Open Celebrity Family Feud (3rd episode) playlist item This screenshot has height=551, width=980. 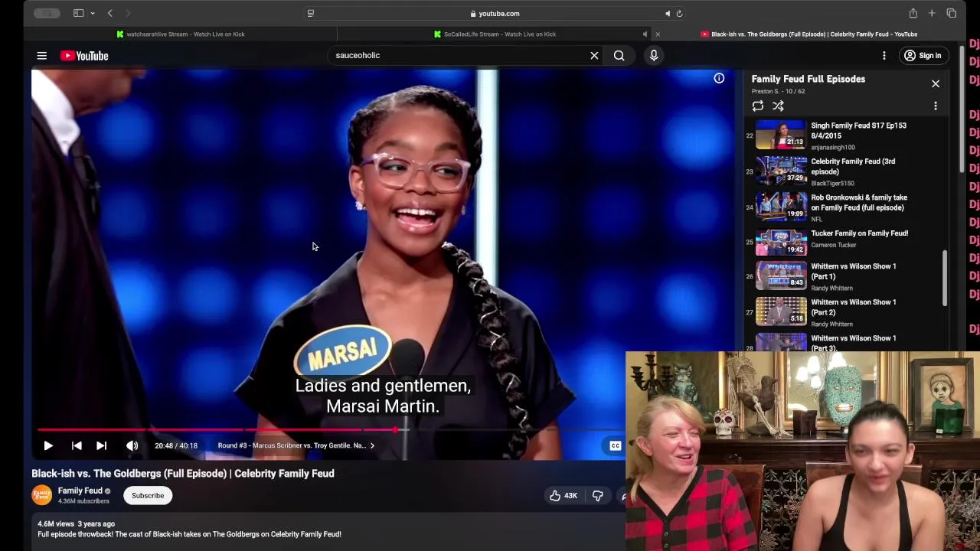[850, 171]
